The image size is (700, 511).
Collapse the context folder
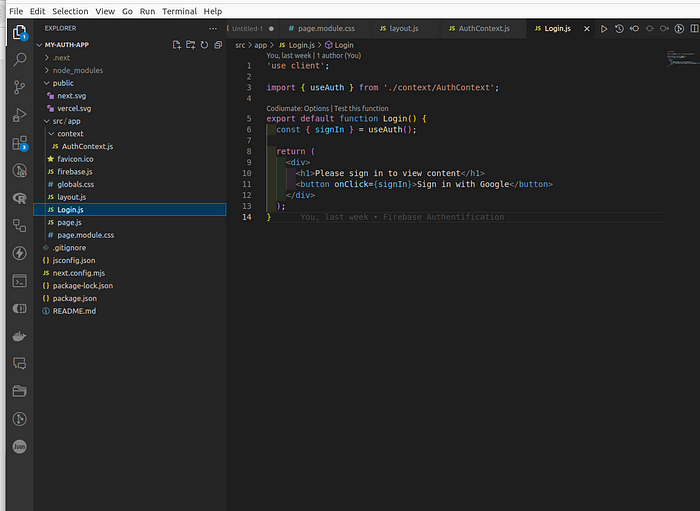[70, 133]
